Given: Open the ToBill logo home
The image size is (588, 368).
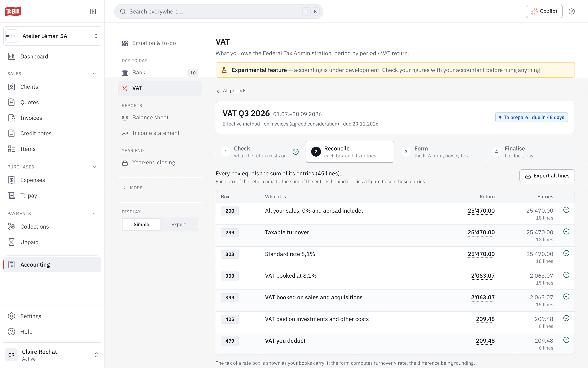Looking at the screenshot, I should click(x=13, y=11).
